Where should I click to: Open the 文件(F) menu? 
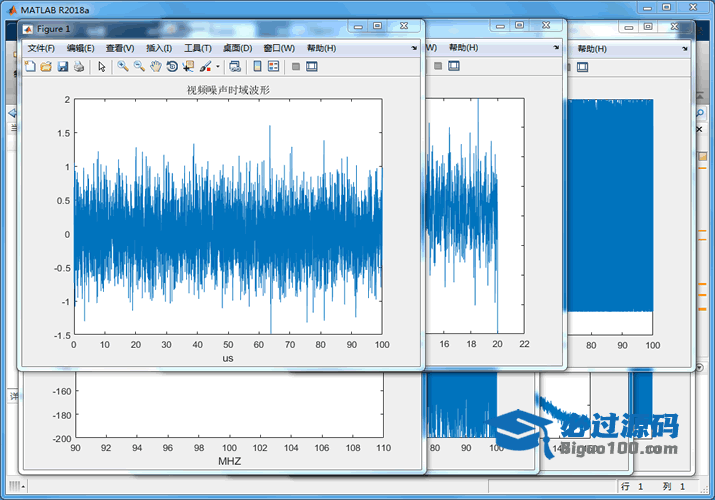pyautogui.click(x=41, y=48)
